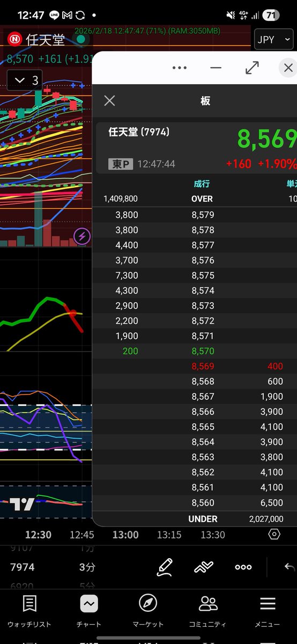Tap total UNDER volume 2,027,000
Viewport: 297px width, 644px height.
pos(266,519)
